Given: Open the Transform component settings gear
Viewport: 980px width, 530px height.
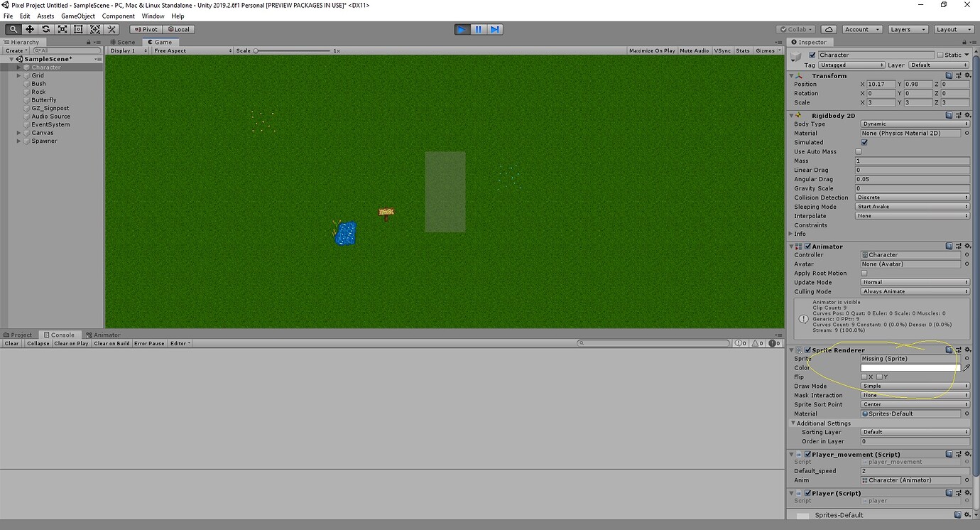Looking at the screenshot, I should point(967,75).
